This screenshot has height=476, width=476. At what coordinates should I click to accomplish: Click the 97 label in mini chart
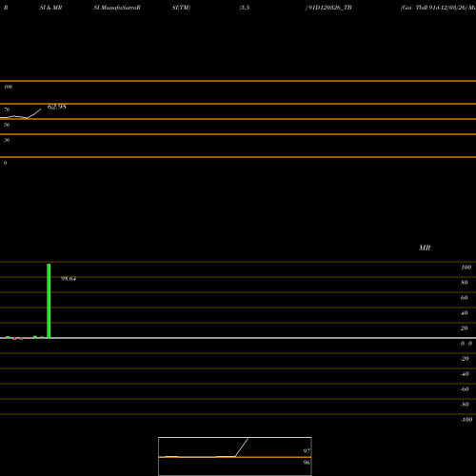[x=307, y=450]
